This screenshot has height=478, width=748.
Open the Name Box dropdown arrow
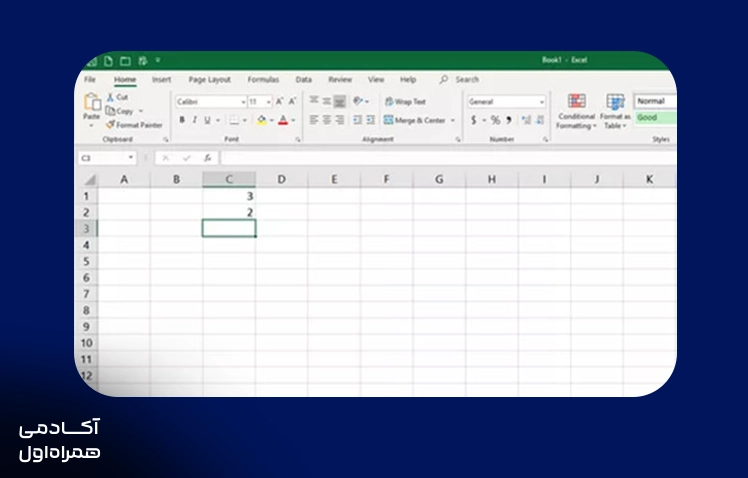pos(130,157)
